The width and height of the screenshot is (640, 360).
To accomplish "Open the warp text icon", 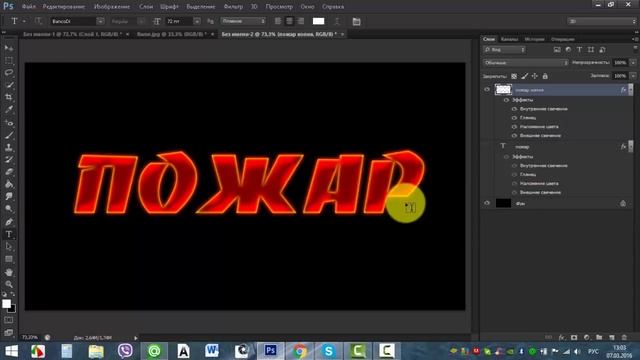I will pos(337,21).
